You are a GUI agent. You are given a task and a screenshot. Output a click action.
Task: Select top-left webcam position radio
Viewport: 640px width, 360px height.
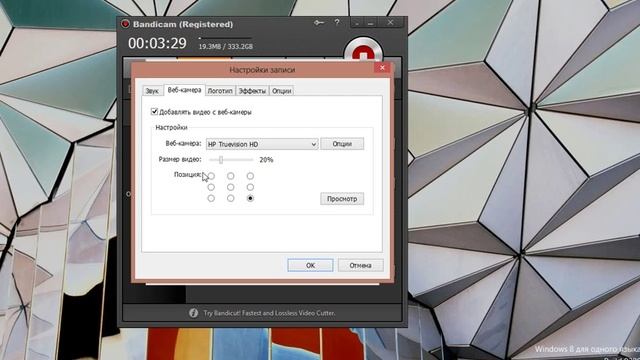coord(211,176)
